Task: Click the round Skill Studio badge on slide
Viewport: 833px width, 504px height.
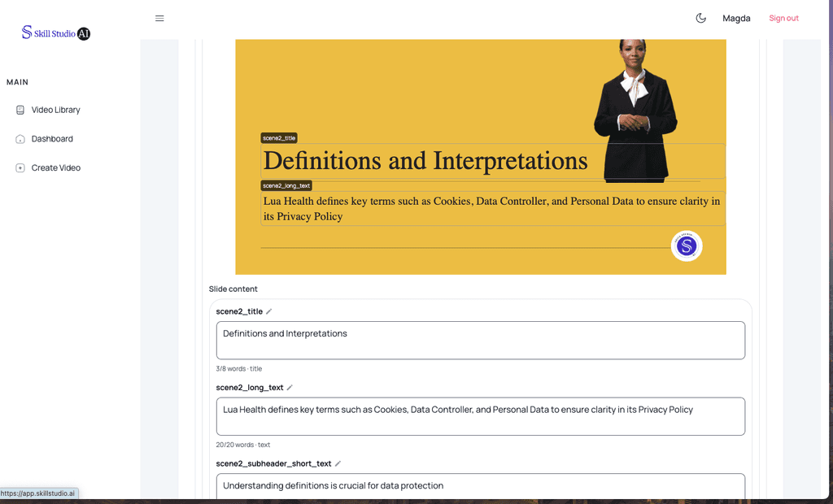Action: [x=687, y=245]
